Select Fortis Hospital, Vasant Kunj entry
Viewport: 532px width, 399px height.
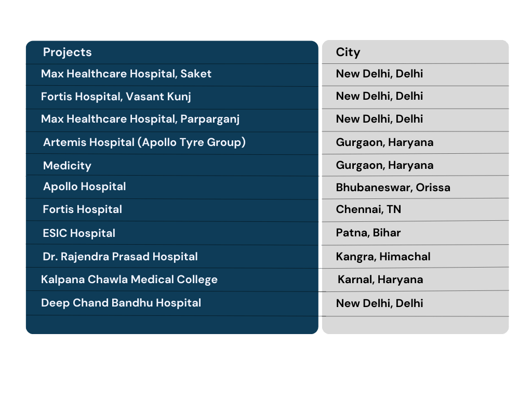116,97
